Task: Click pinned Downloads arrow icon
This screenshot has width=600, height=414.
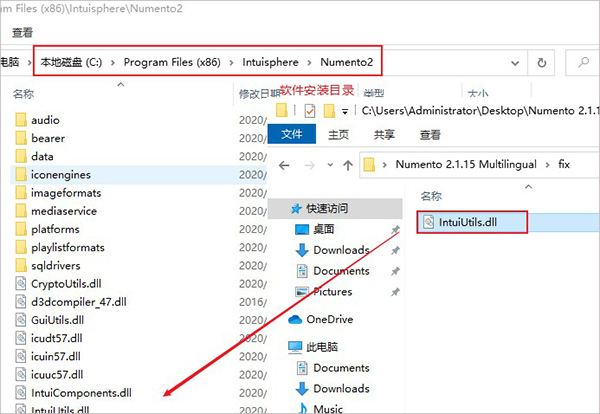Action: (x=302, y=250)
